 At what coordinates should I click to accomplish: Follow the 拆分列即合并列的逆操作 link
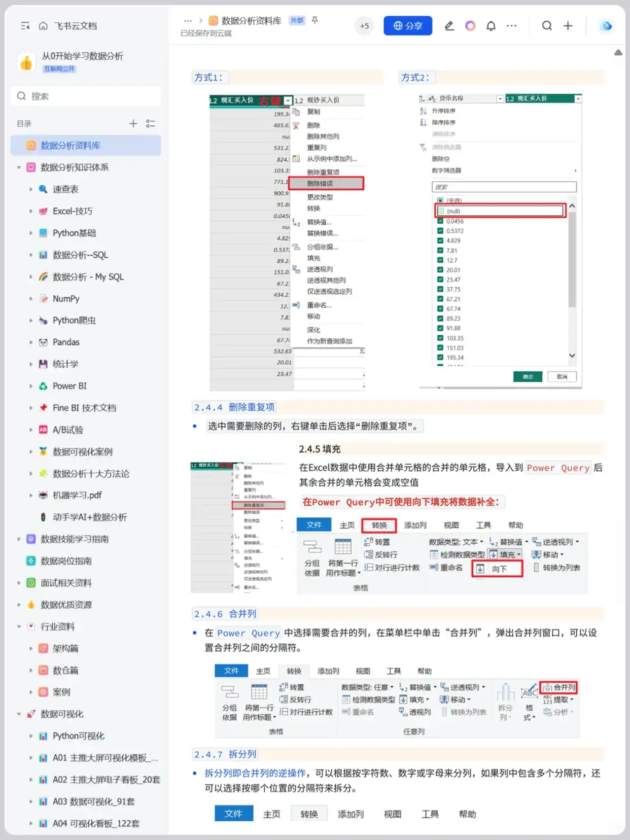pyautogui.click(x=255, y=773)
